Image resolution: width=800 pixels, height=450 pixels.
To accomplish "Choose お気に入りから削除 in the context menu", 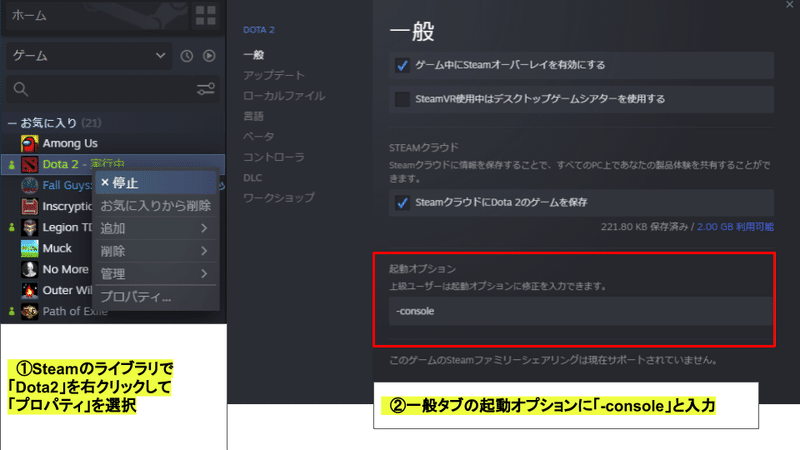I will pos(156,206).
